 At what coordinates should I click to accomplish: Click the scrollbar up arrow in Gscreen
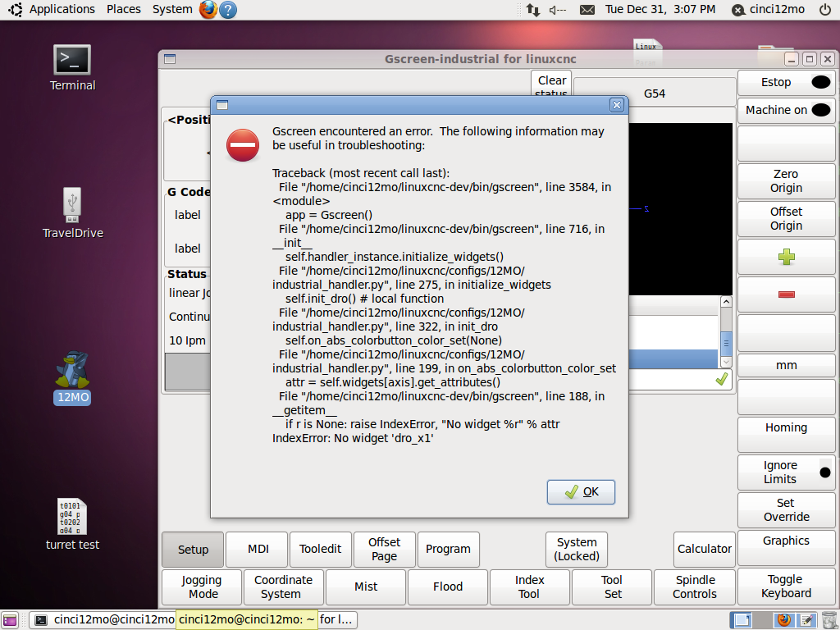coord(726,302)
